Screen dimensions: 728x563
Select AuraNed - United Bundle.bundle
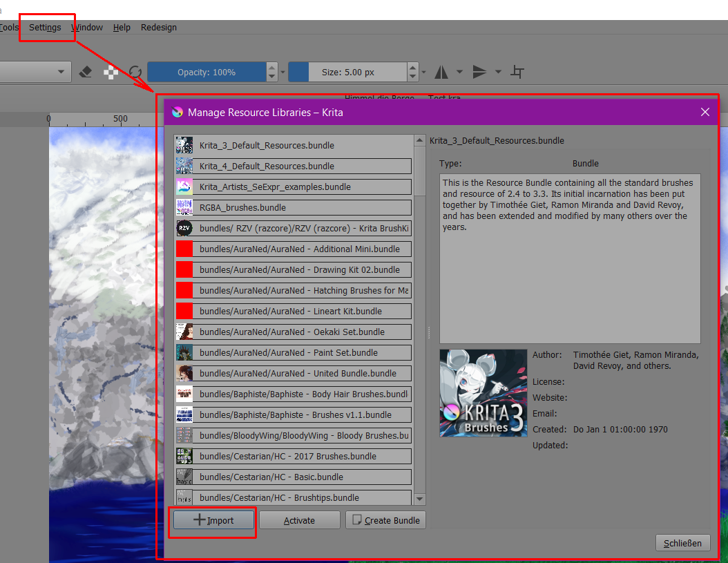click(x=294, y=374)
